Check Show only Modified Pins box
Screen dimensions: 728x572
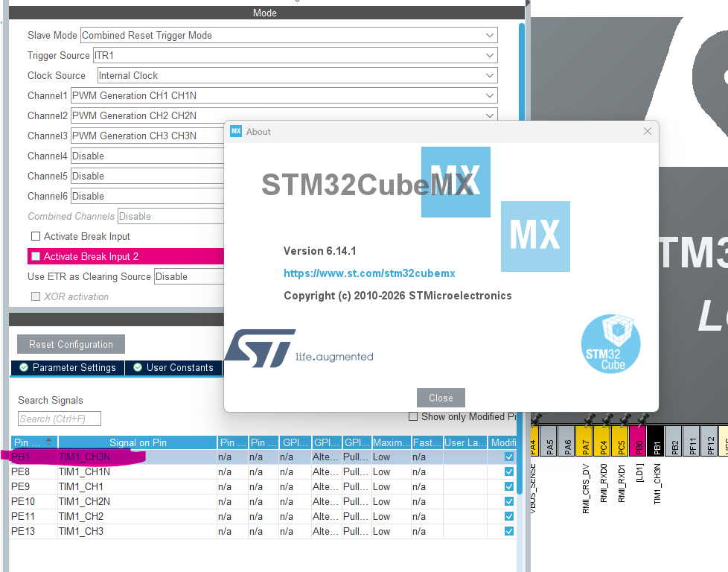point(412,416)
